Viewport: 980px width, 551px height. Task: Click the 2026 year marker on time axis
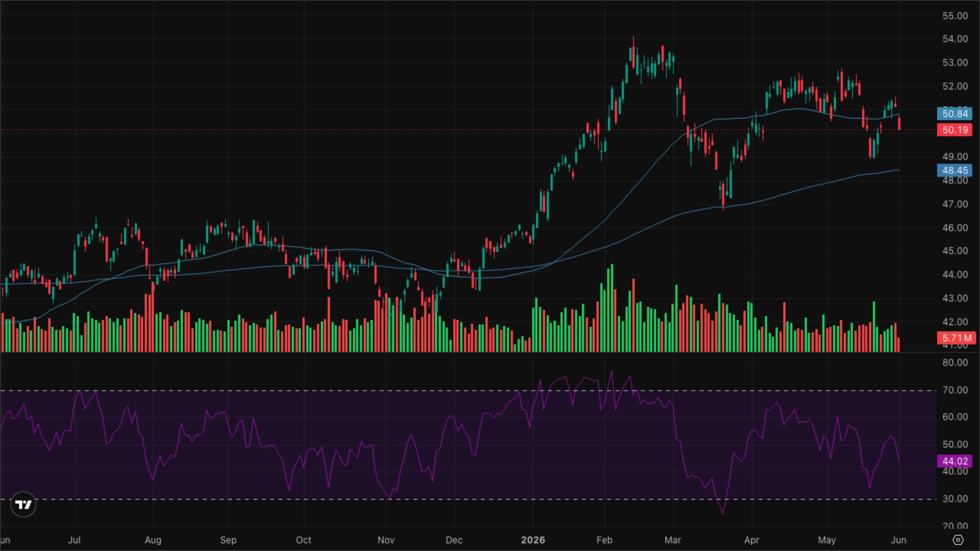pos(533,540)
